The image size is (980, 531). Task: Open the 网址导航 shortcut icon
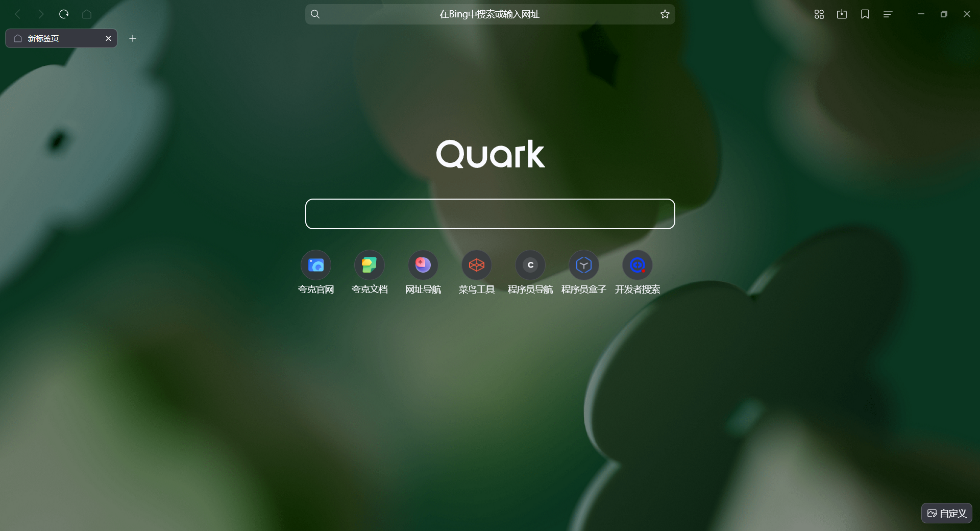(x=423, y=265)
